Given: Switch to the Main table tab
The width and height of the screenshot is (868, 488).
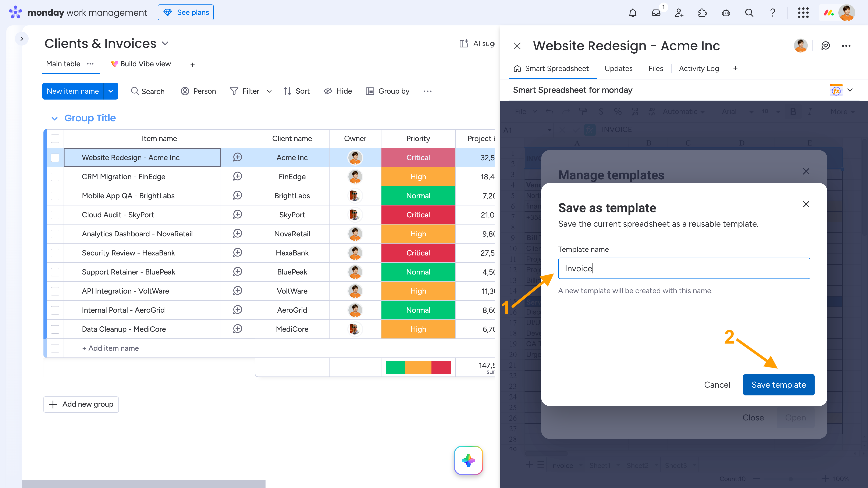Looking at the screenshot, I should tap(63, 64).
